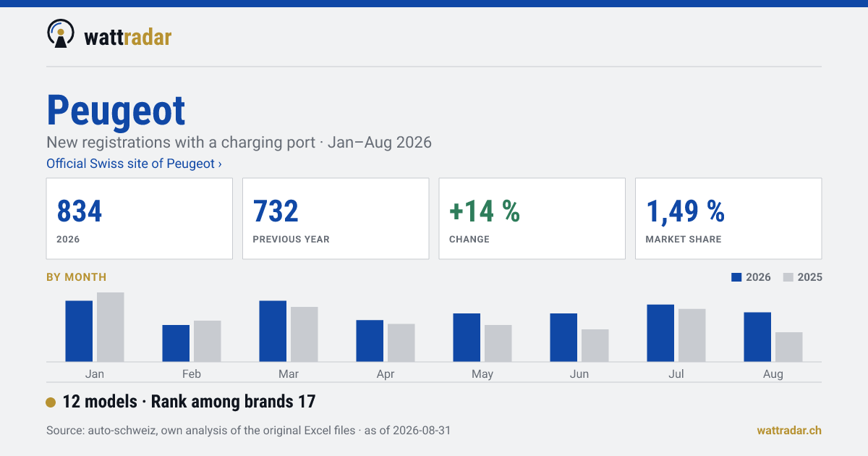The width and height of the screenshot is (868, 456).
Task: Click the New registrations subtitle text
Action: [239, 142]
